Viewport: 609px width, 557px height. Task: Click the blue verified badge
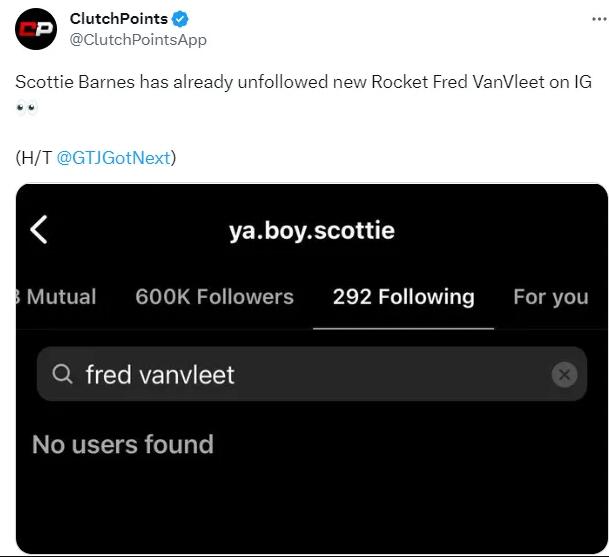[x=181, y=19]
